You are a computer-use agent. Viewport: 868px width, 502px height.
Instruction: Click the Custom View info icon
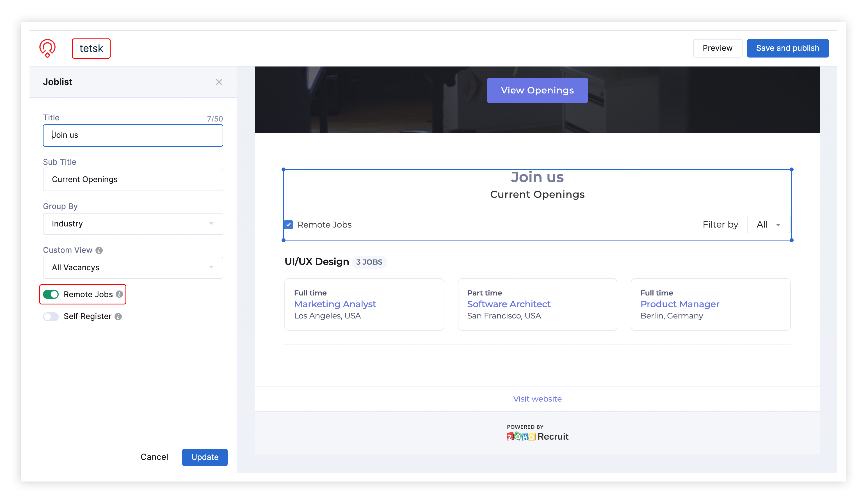[x=99, y=250]
